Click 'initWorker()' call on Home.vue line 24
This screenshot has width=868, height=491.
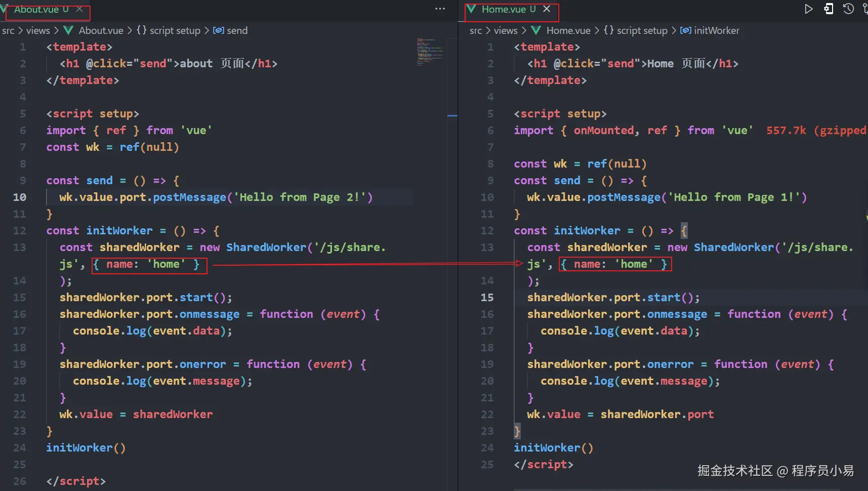[554, 448]
